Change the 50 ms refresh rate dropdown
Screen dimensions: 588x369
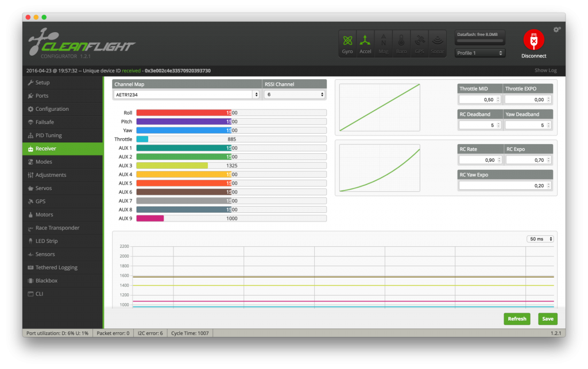(540, 239)
